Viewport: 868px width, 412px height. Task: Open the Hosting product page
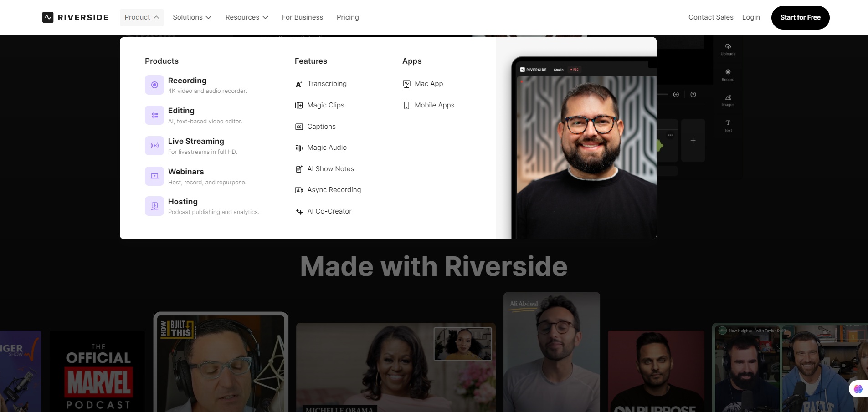202,206
